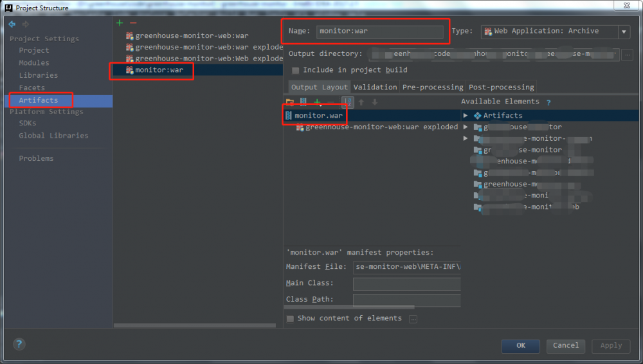Viewport: 643px width, 364px height.
Task: Add Copy of element in output layout
Action: click(318, 102)
